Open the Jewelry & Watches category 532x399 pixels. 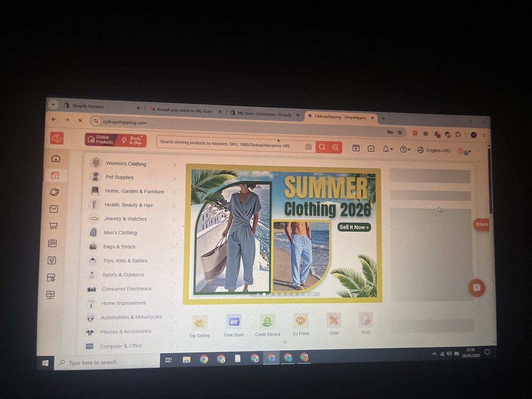pyautogui.click(x=125, y=219)
